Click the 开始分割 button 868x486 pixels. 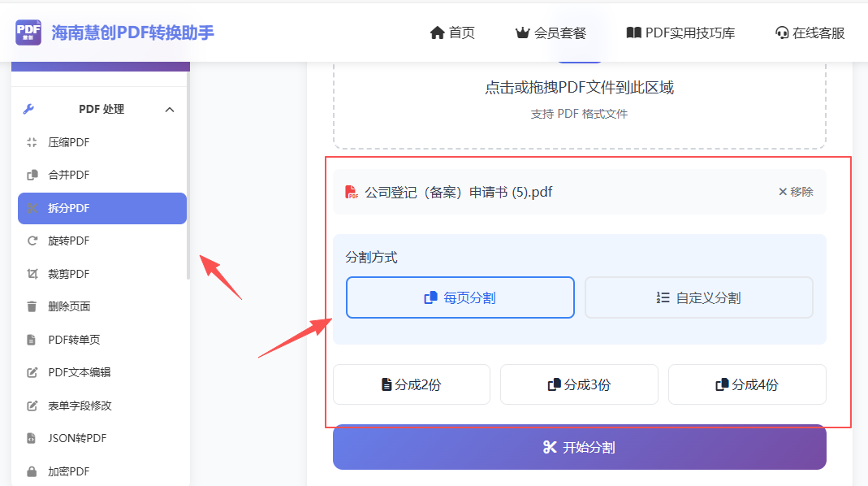(579, 447)
